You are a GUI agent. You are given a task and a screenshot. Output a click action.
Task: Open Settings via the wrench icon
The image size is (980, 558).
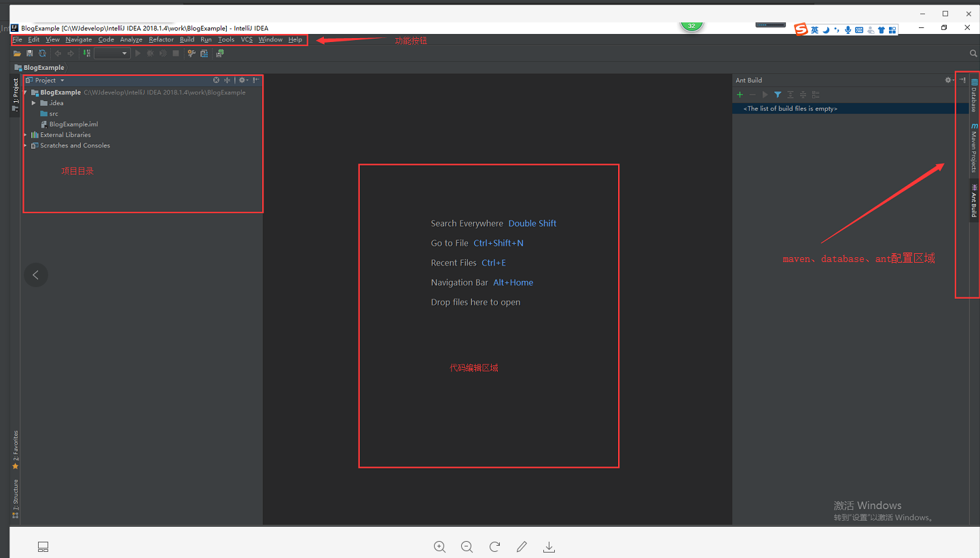[x=192, y=54]
